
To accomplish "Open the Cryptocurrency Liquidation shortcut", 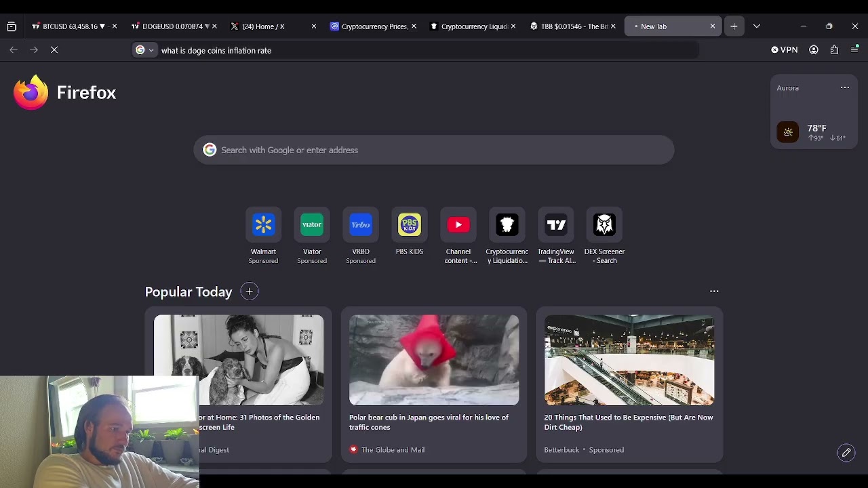I will point(507,236).
